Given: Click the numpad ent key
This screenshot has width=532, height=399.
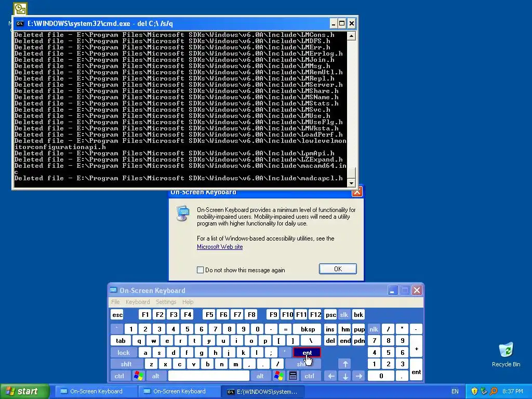Looking at the screenshot, I should (x=416, y=370).
